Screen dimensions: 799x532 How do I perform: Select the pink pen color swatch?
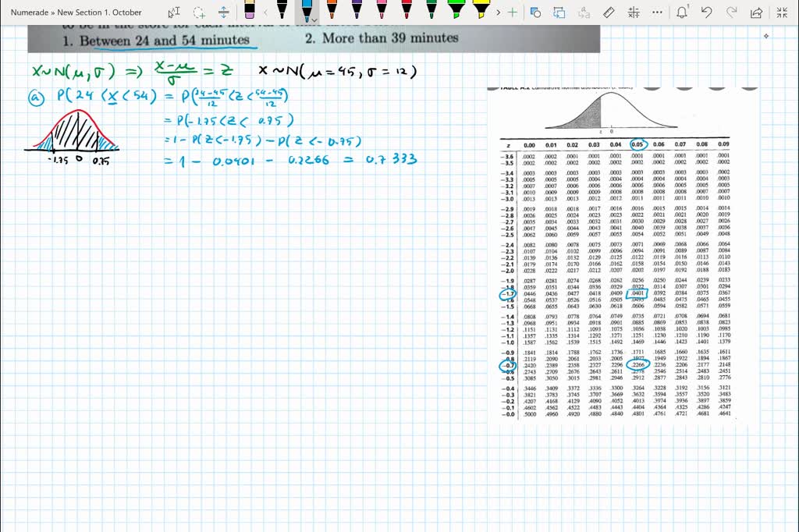381,11
